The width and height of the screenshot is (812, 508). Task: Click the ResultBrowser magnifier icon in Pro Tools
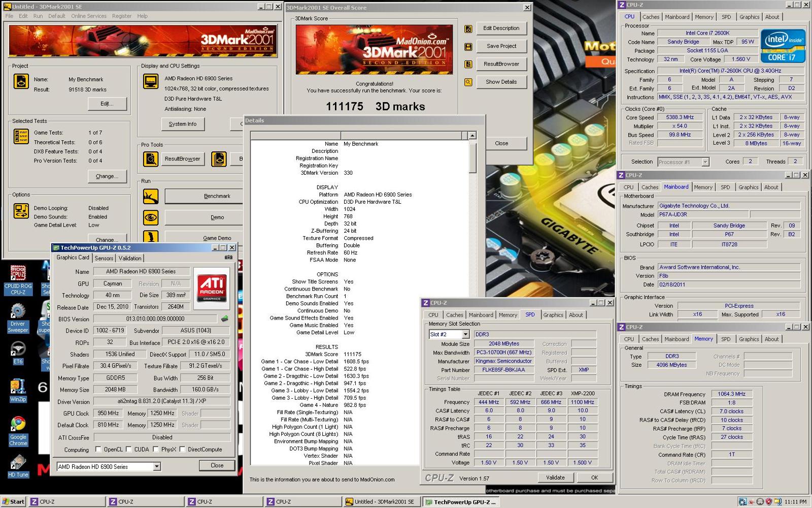click(x=151, y=159)
